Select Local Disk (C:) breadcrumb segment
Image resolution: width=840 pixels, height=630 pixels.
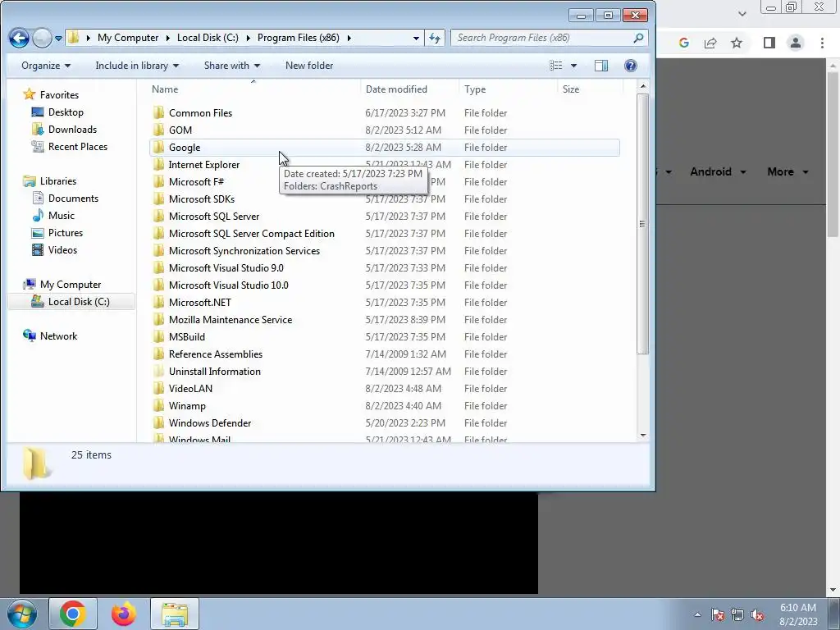[208, 38]
